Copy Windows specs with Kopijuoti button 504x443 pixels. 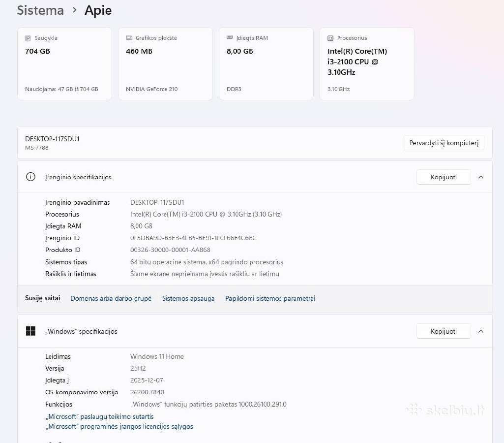(444, 331)
